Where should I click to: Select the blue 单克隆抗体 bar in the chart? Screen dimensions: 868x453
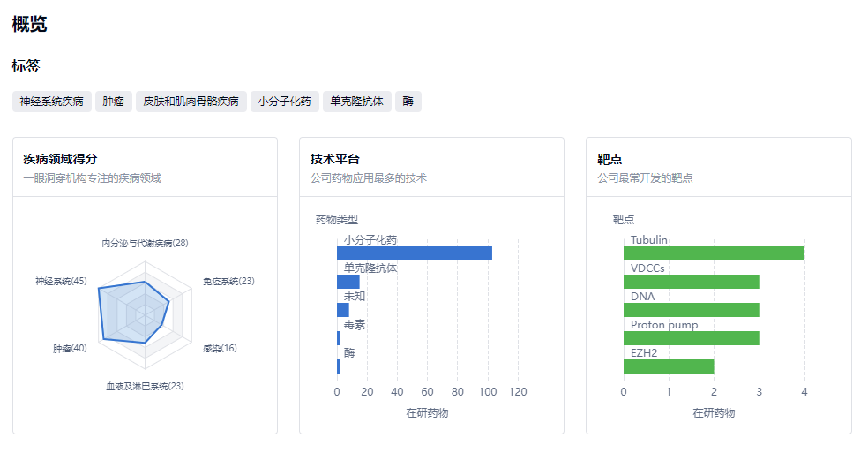click(348, 282)
